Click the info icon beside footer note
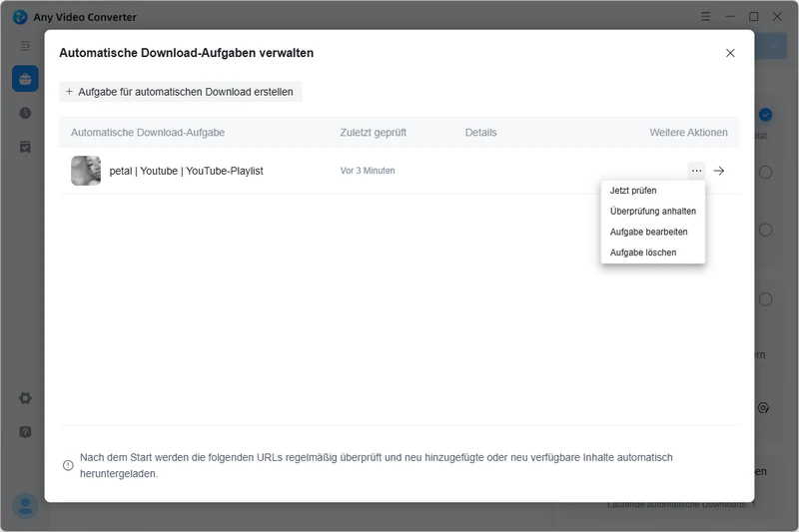The height and width of the screenshot is (532, 799). tap(68, 465)
